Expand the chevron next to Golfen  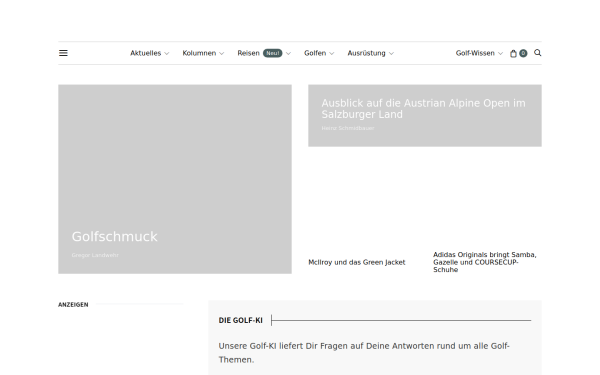[x=332, y=54]
